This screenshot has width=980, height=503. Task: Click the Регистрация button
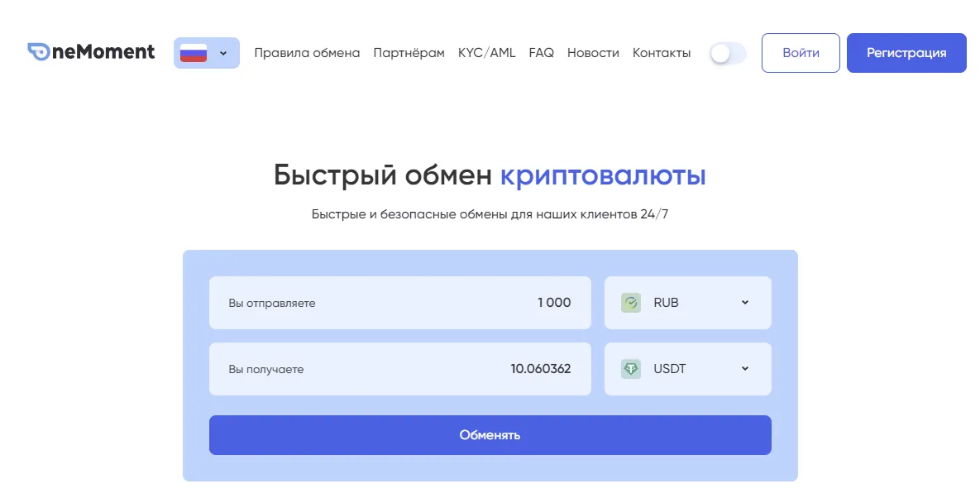906,53
